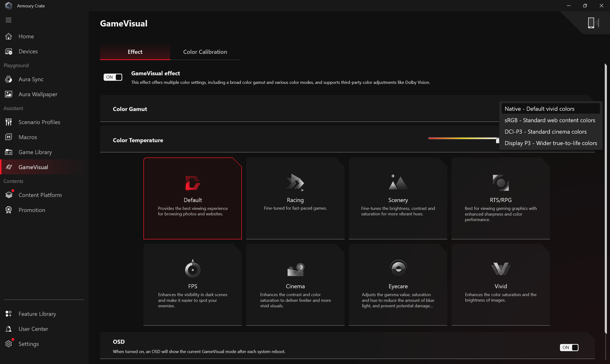Open Scenario Profiles label in sidebar
The height and width of the screenshot is (364, 610).
click(40, 122)
